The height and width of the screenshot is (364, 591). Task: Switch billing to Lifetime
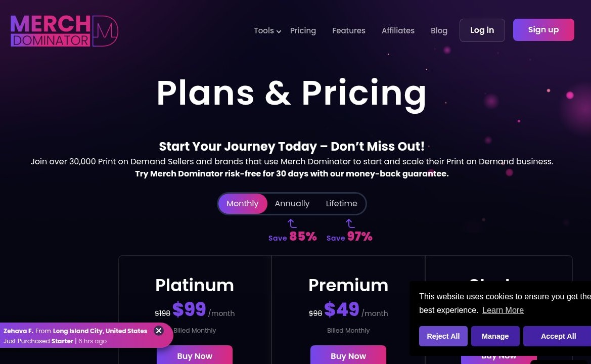[x=341, y=203]
